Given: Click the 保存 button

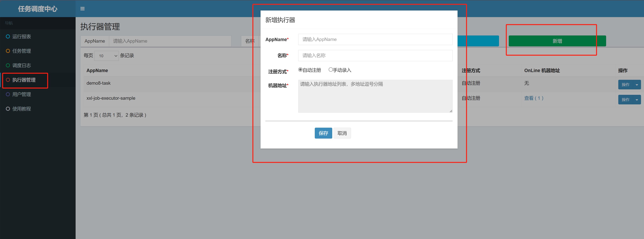Looking at the screenshot, I should pyautogui.click(x=323, y=133).
